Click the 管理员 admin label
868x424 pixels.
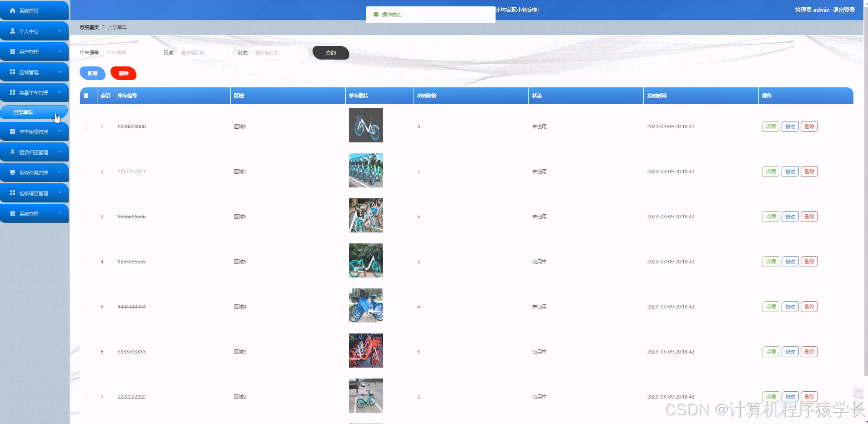point(812,10)
